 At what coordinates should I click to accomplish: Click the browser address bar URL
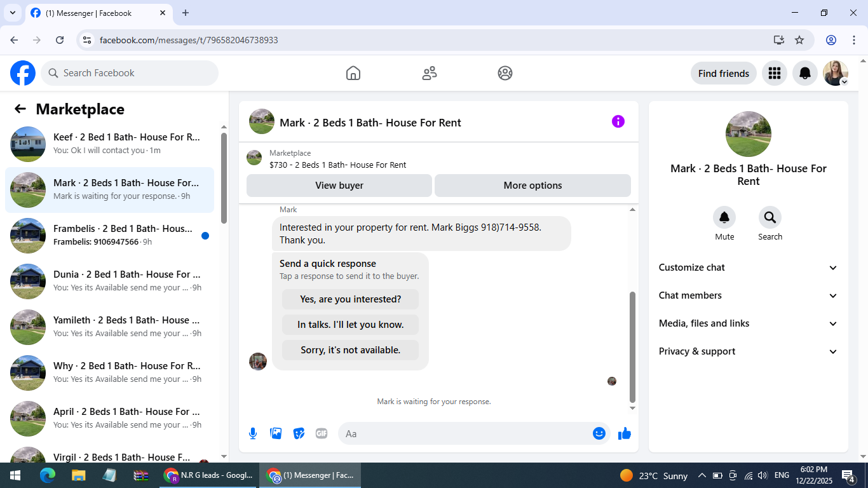click(189, 40)
